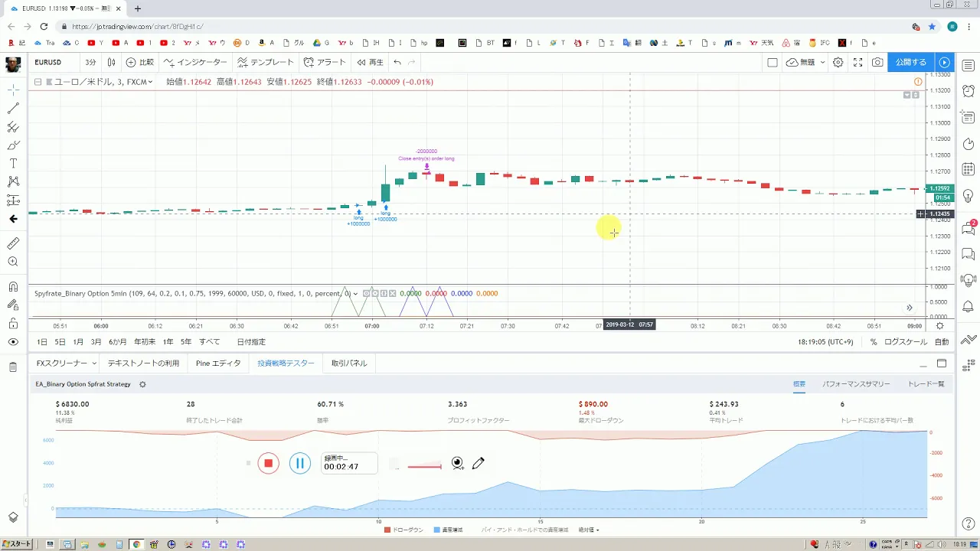Open the インジケーター indicators dialog
Screen dimensions: 980x551
tap(195, 62)
